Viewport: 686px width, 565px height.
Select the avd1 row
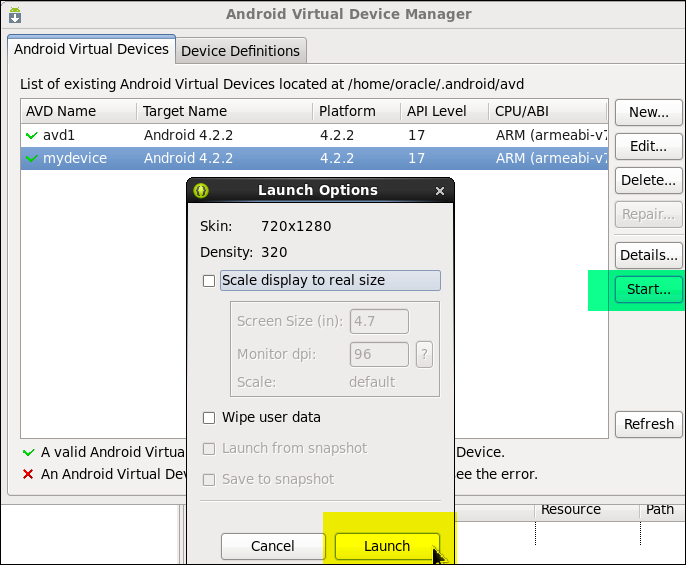[x=314, y=135]
